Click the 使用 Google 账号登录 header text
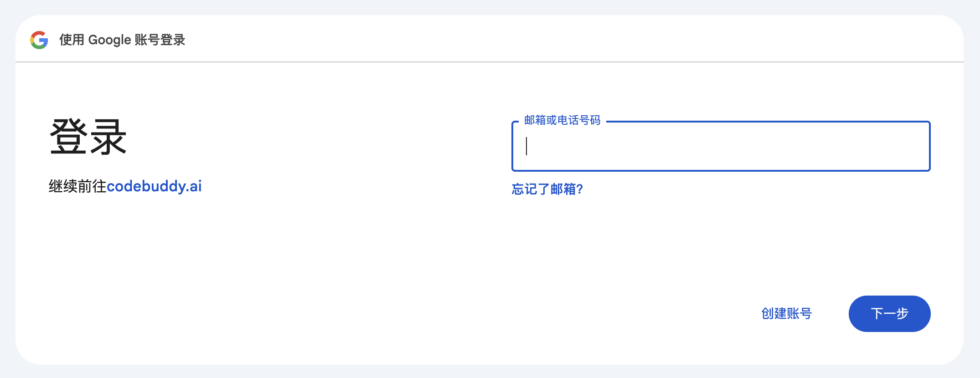Screen dimensions: 980x378 122,40
